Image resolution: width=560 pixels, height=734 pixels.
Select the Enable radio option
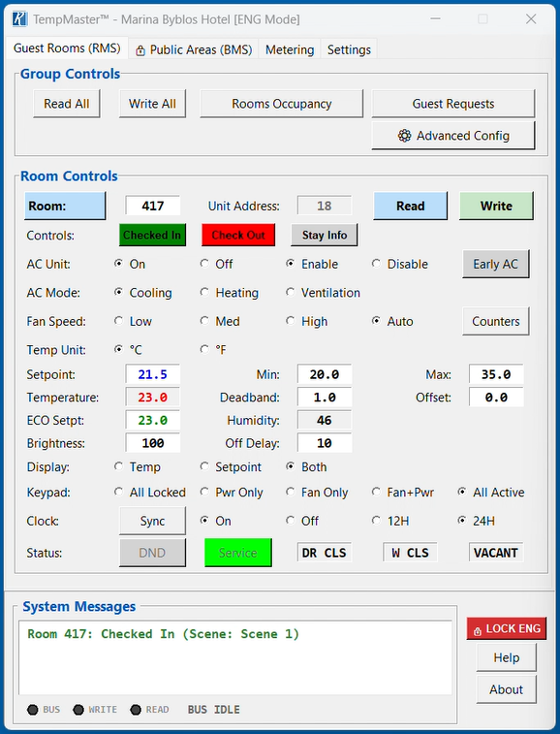312,264
